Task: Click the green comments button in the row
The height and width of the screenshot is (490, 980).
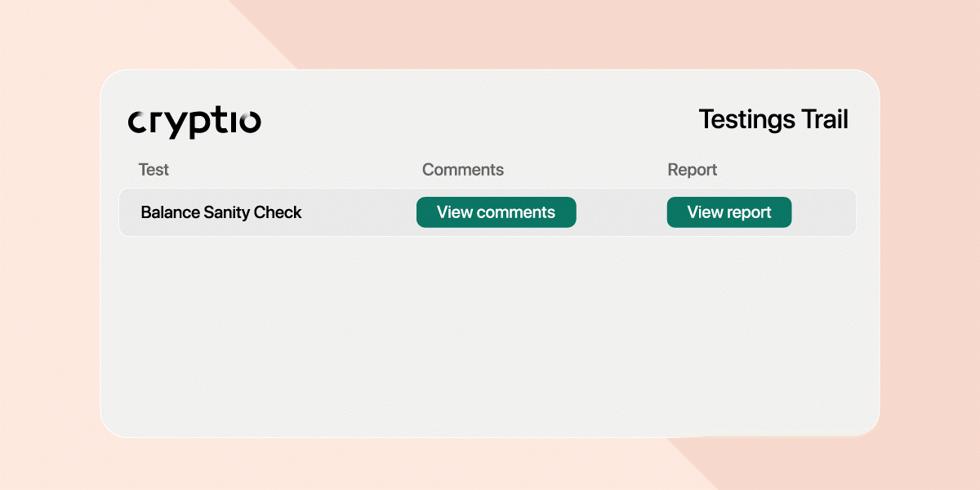Action: point(496,212)
